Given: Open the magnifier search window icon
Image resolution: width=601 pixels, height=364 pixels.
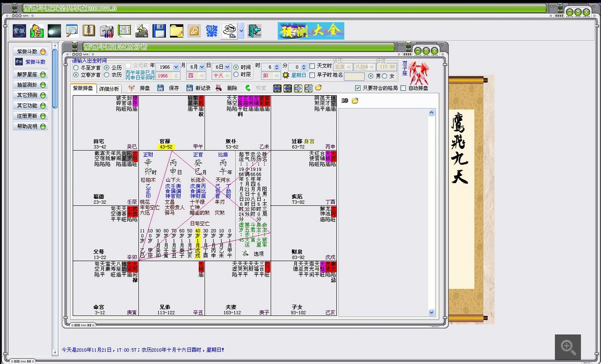Looking at the screenshot, I should click(72, 31).
